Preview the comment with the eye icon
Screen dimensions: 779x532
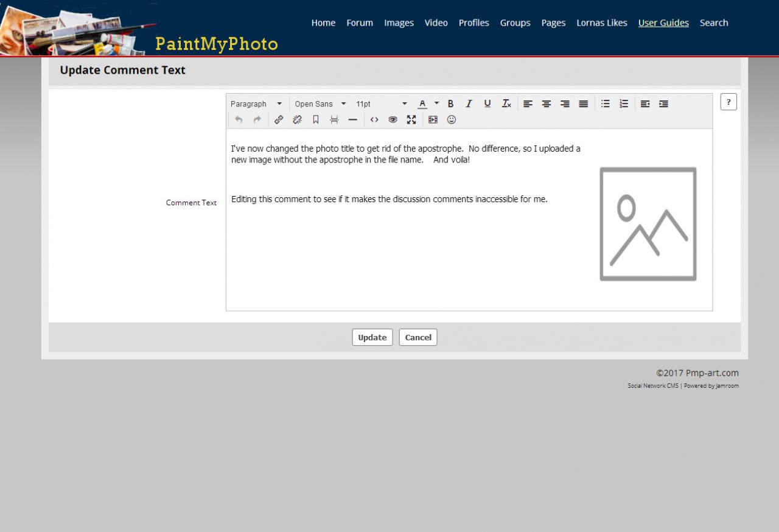(393, 120)
